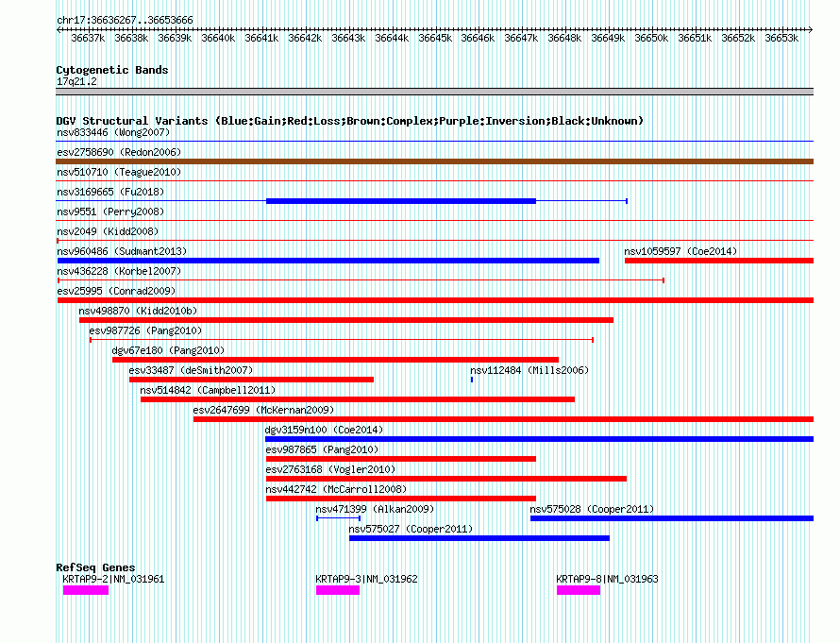Click the DGV Structural Variants track title
This screenshot has height=643, width=840.
tap(350, 121)
